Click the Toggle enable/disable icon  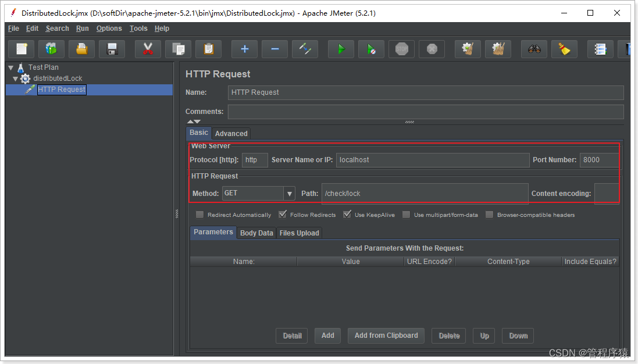305,49
